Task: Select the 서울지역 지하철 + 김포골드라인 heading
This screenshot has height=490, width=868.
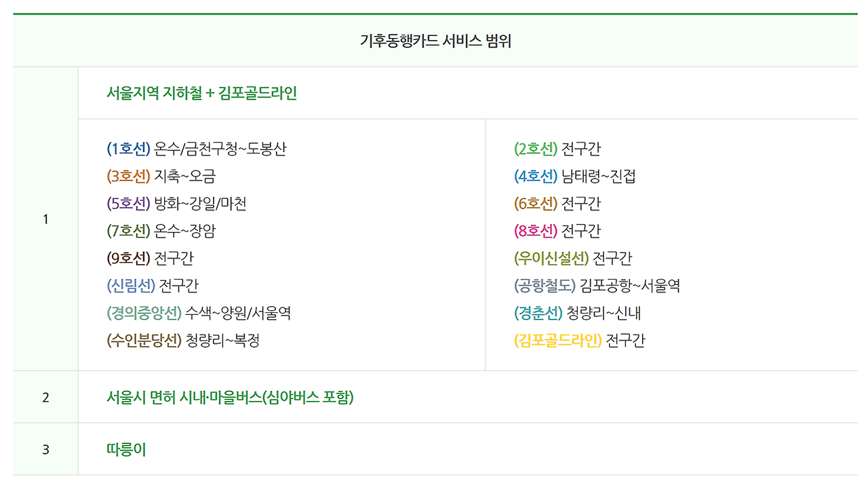Action: coord(202,93)
